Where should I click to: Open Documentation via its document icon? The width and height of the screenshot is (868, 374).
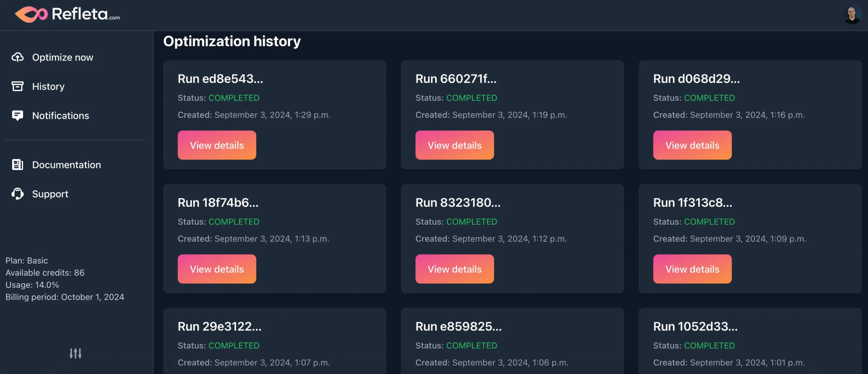pos(18,165)
